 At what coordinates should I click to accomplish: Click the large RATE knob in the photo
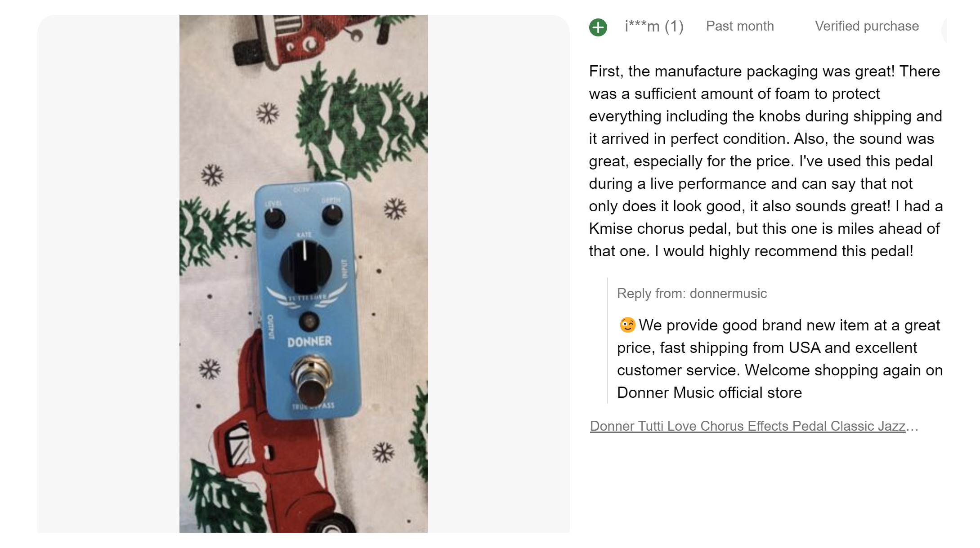[305, 266]
